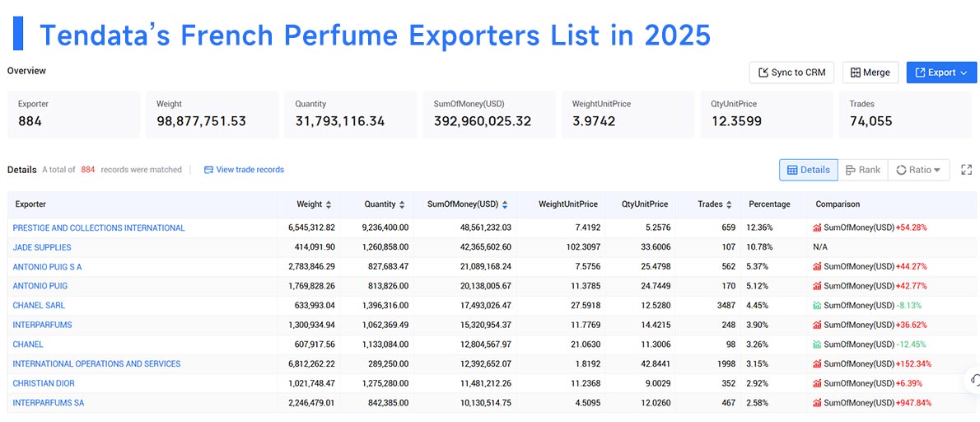Viewport: 980px width, 422px height.
Task: Select the 3487 trades cell
Action: 726,306
